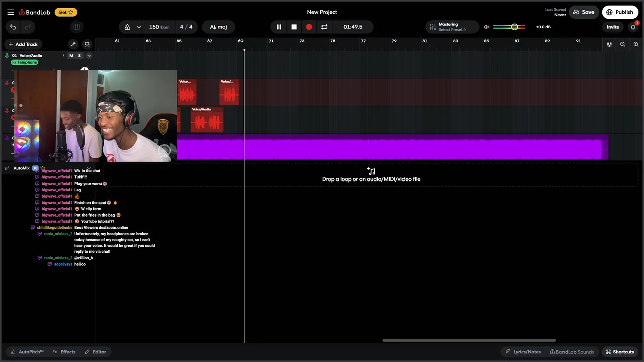The height and width of the screenshot is (362, 644).
Task: Mute the master volume speaker icon
Action: 486,27
